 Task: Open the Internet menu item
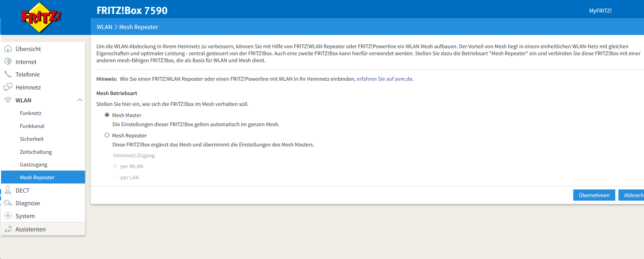tap(43, 62)
